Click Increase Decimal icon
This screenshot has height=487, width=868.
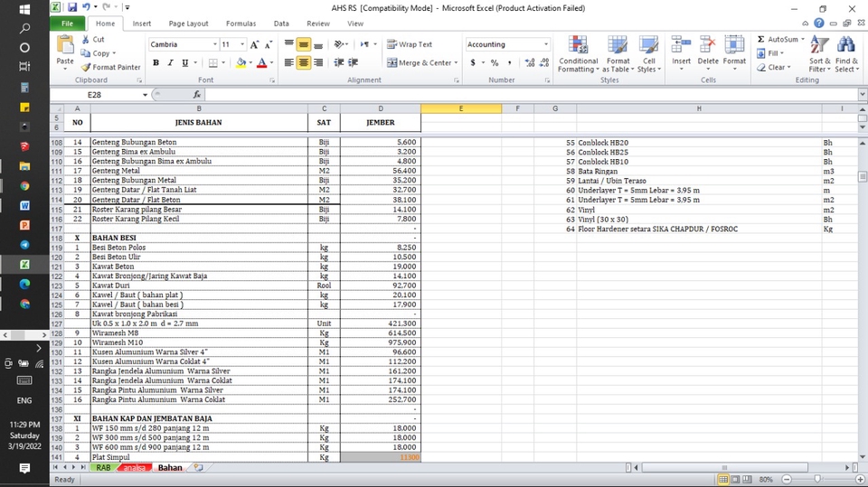(530, 62)
